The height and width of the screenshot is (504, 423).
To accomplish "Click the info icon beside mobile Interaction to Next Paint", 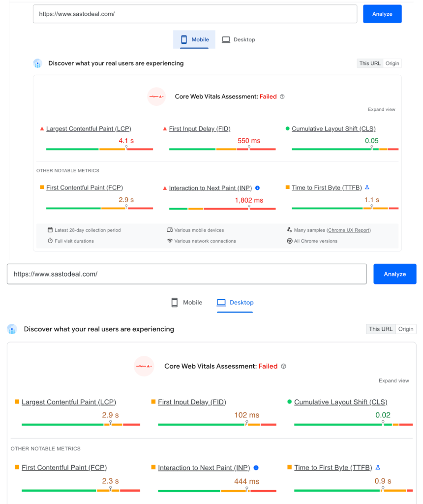I will click(x=258, y=188).
